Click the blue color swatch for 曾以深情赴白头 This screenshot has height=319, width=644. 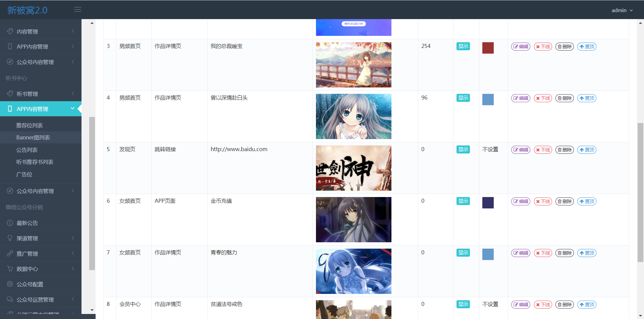click(x=488, y=100)
